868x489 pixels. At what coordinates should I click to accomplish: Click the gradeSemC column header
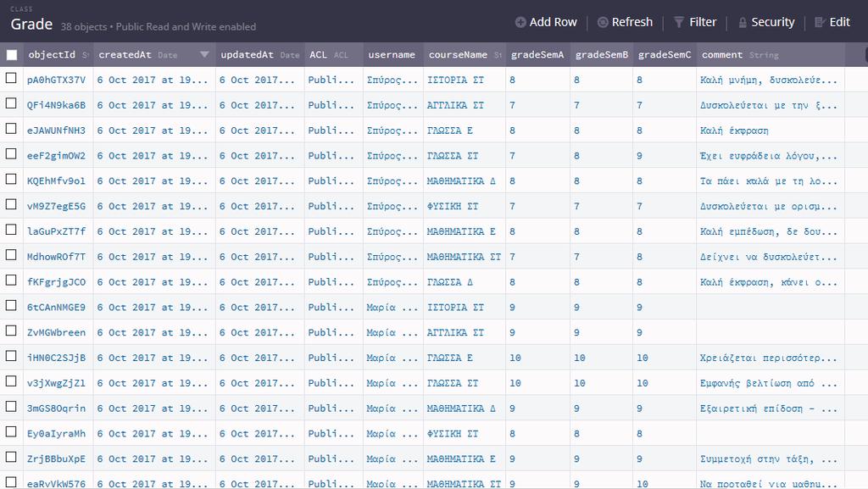point(665,55)
